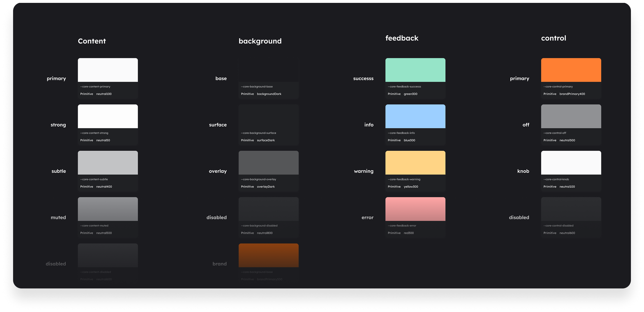Select the pink feedback error swatch
This screenshot has height=312, width=644.
(x=415, y=209)
